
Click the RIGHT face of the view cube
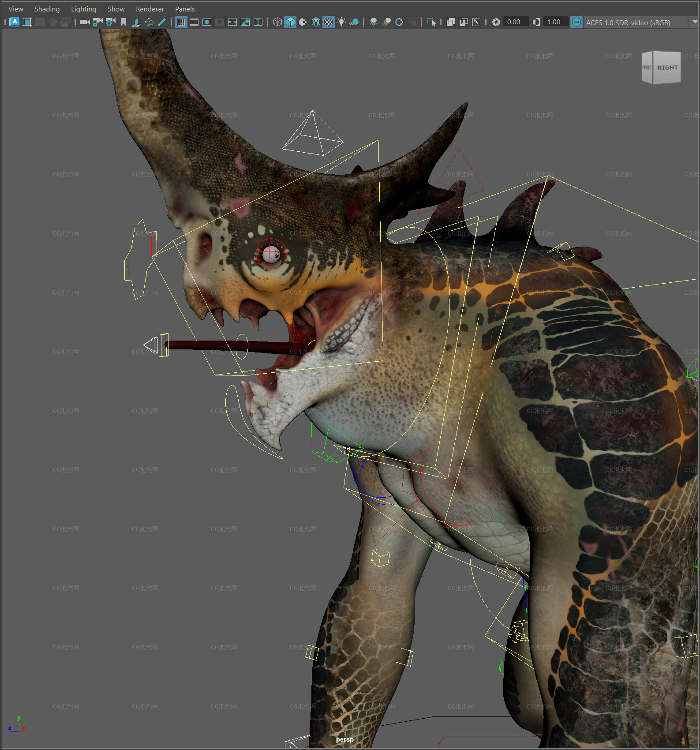[x=667, y=67]
